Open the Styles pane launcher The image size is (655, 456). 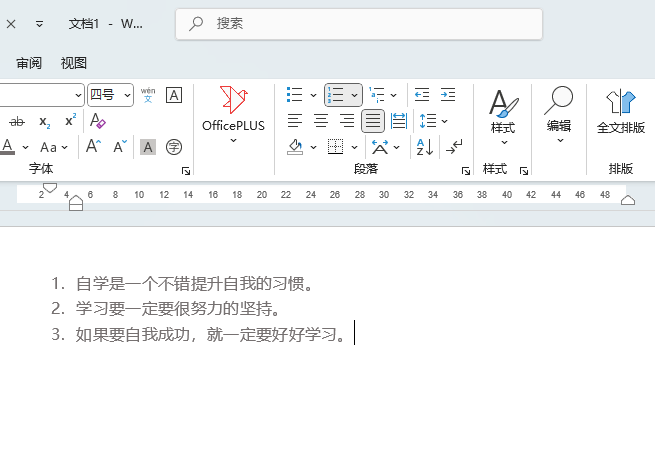pyautogui.click(x=524, y=171)
